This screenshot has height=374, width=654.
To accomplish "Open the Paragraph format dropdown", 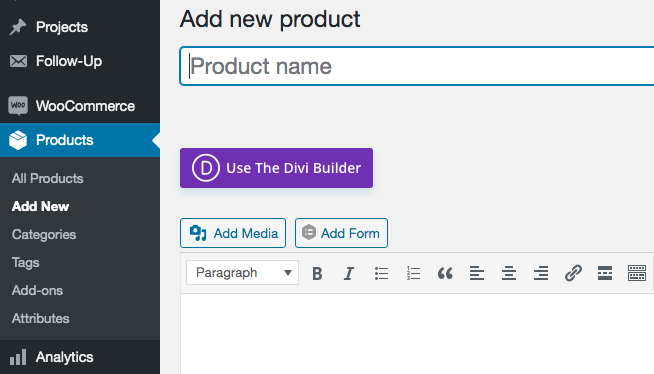I will tap(242, 273).
